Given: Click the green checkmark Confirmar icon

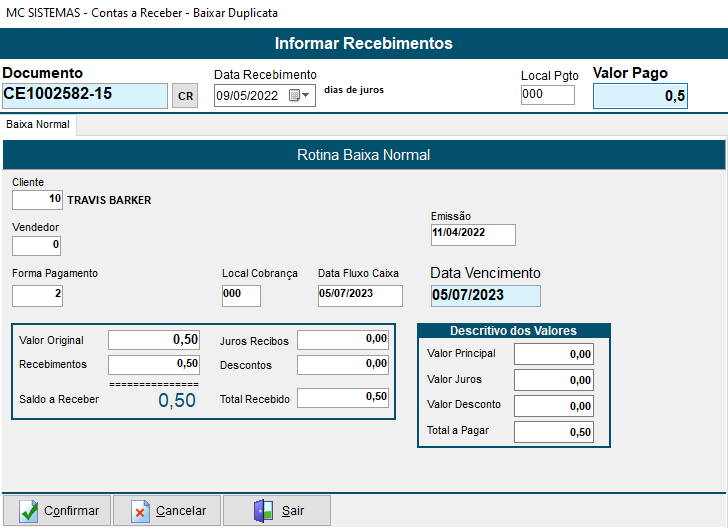Looking at the screenshot, I should coord(29,511).
